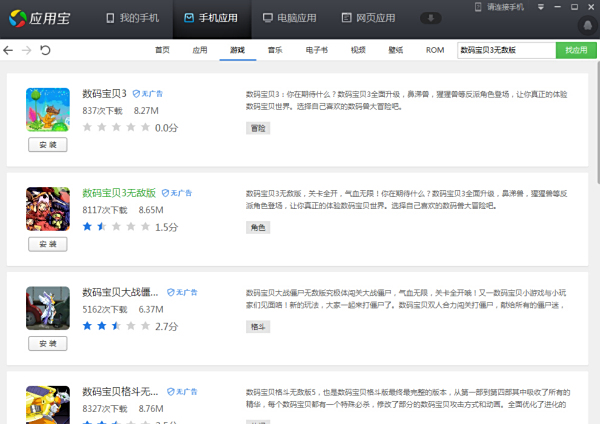This screenshot has height=424, width=600.
Task: Install the 数码宝贝3无敌版 app
Action: 48,244
